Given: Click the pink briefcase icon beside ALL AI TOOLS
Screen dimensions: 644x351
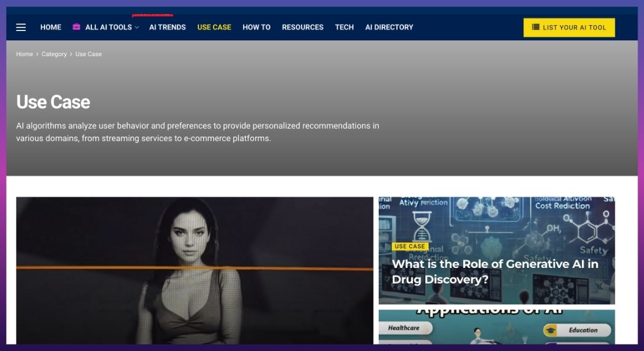Looking at the screenshot, I should [76, 27].
